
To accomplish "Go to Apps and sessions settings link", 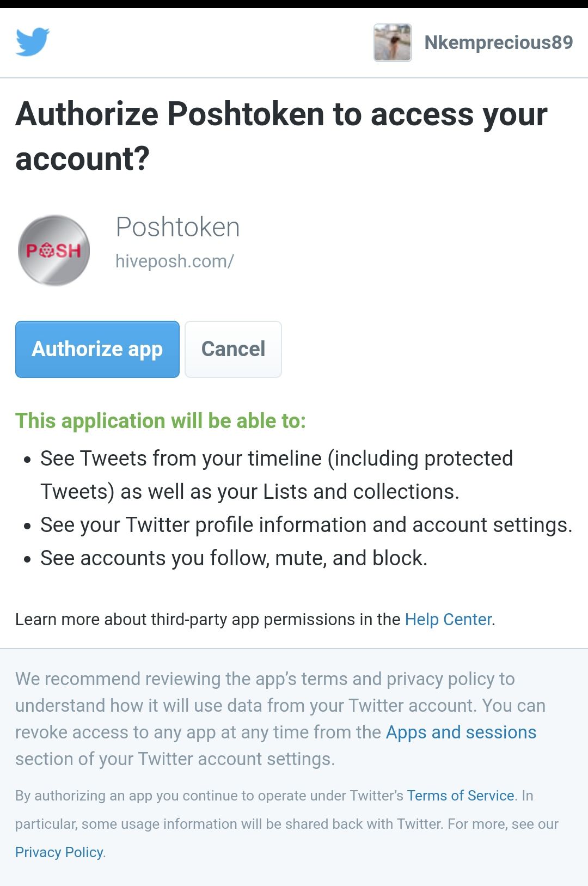I will (461, 732).
